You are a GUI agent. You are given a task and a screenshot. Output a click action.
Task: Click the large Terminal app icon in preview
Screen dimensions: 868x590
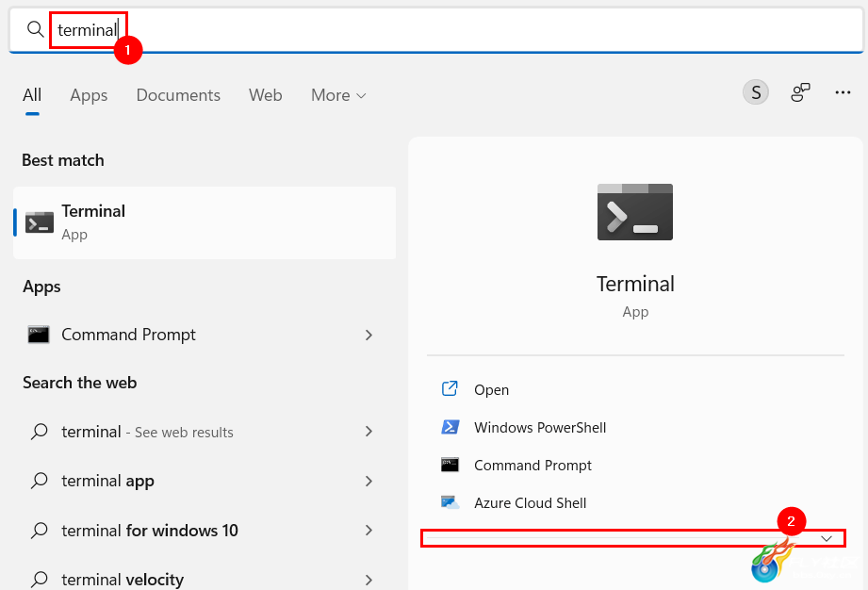coord(635,212)
